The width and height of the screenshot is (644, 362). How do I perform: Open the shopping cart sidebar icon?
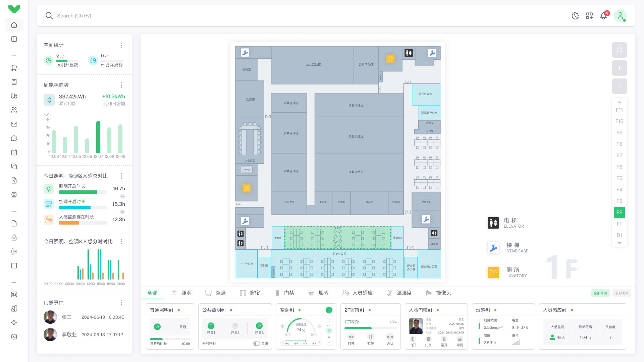14,68
